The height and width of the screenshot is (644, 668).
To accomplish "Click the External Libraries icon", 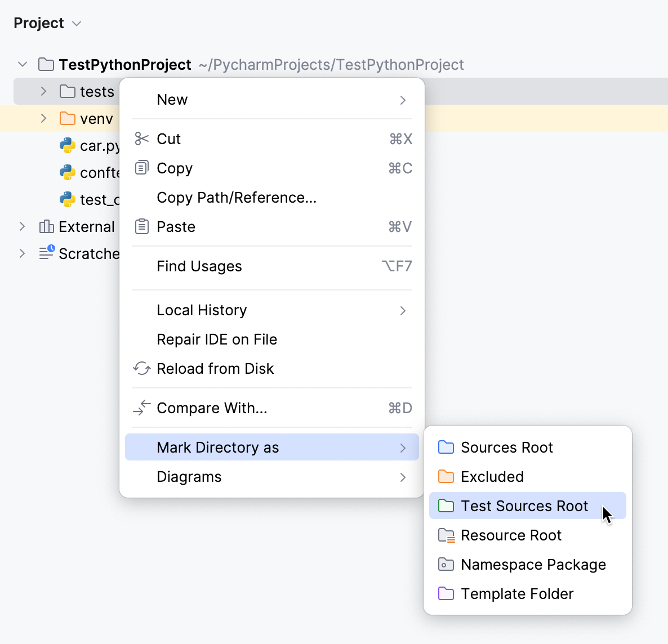I will [x=46, y=226].
